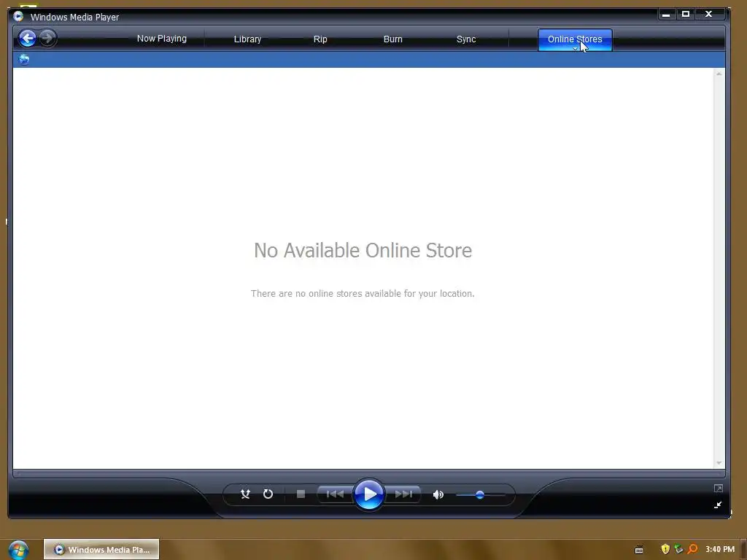747x560 pixels.
Task: Switch to compact mode icon
Action: pos(718,505)
